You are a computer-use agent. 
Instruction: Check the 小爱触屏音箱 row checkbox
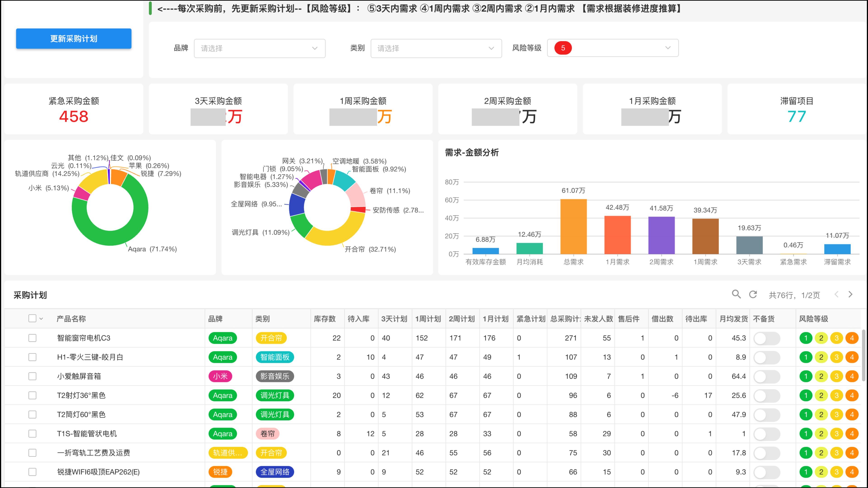32,376
